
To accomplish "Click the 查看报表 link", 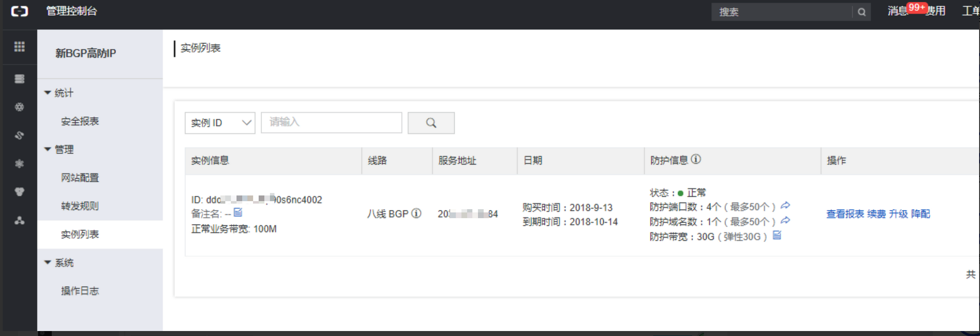I will 845,214.
